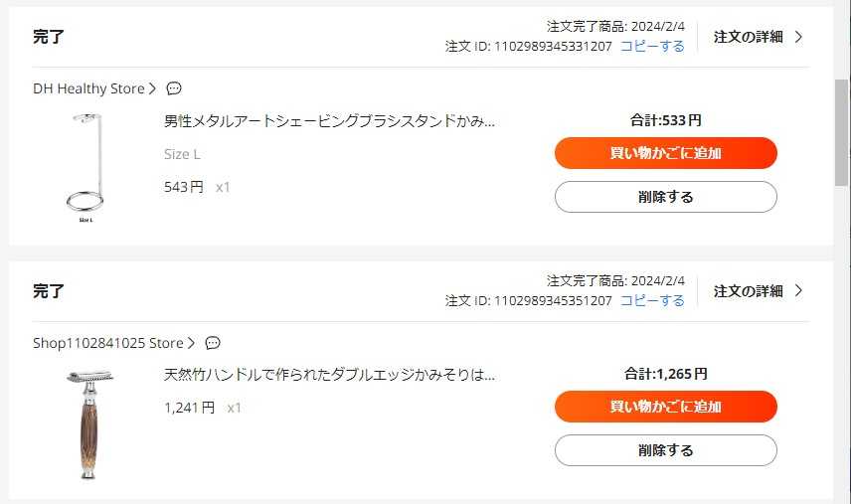Open DH Healthy Store page

[88, 88]
